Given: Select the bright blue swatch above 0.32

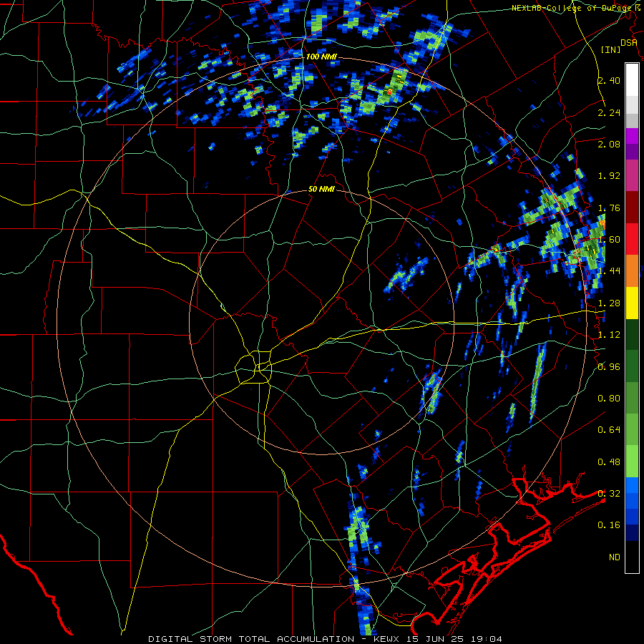Looking at the screenshot, I should click(x=632, y=485).
